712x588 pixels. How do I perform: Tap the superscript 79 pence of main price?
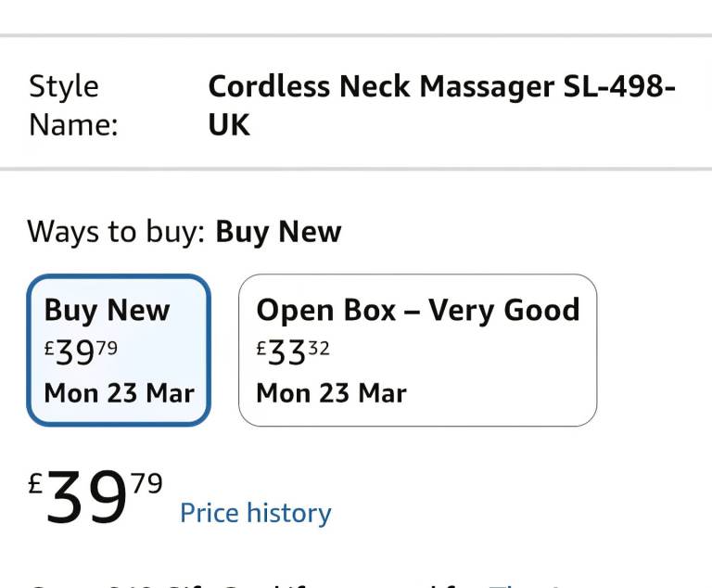click(x=146, y=483)
